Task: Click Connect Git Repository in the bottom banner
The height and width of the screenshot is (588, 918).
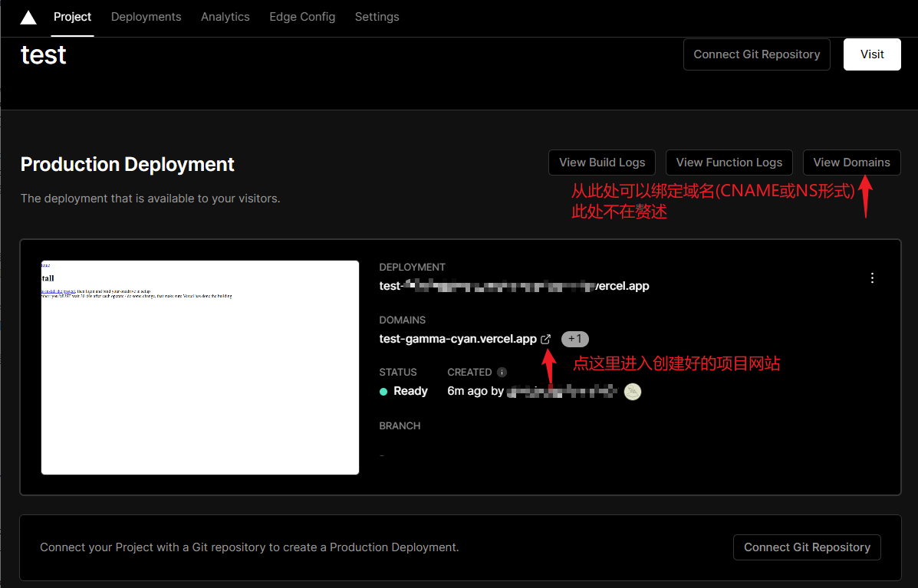Action: click(x=807, y=547)
